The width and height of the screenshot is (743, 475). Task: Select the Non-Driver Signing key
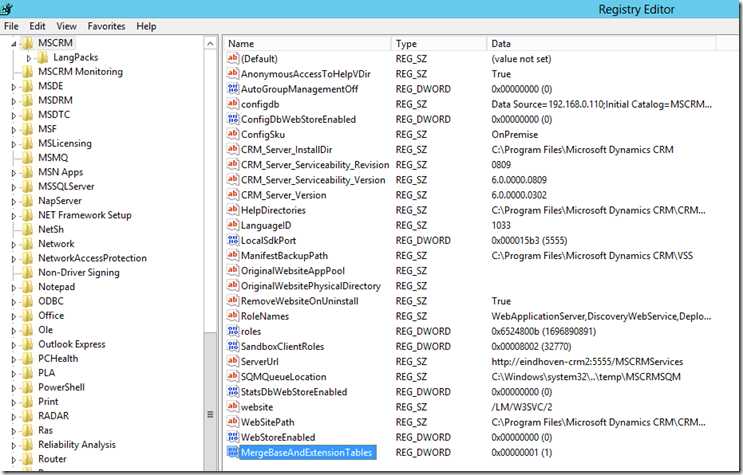(79, 273)
